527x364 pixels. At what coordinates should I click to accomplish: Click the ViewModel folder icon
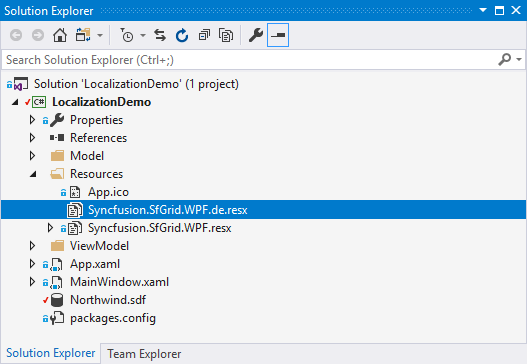pos(57,246)
